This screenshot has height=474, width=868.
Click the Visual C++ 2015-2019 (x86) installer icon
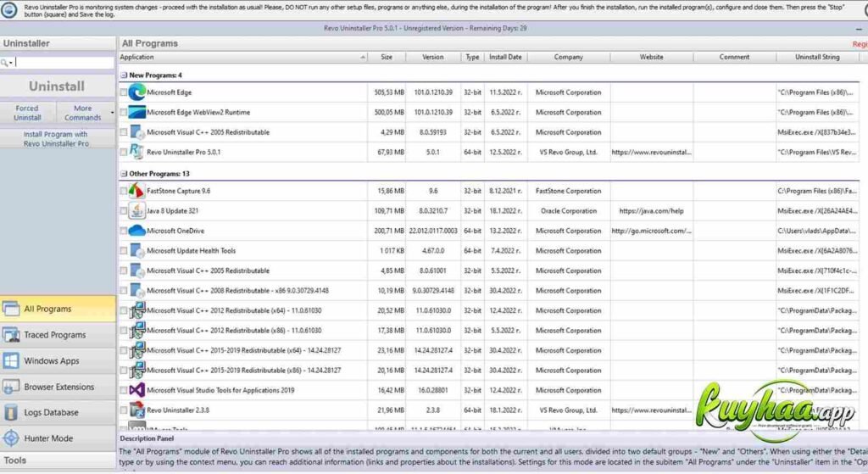(136, 371)
